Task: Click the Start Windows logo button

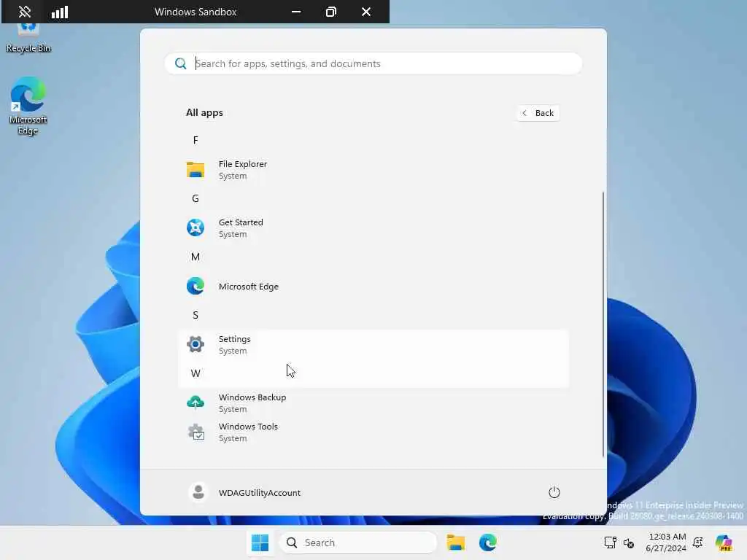Action: click(x=260, y=542)
